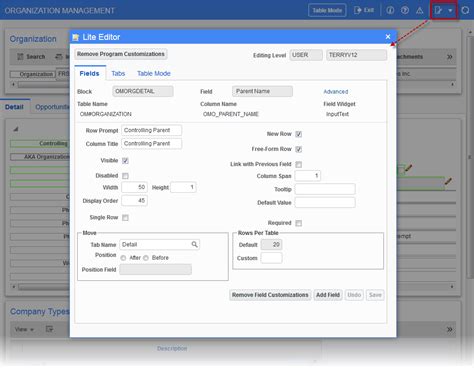Open the Advanced link
474x368 pixels.
point(336,92)
